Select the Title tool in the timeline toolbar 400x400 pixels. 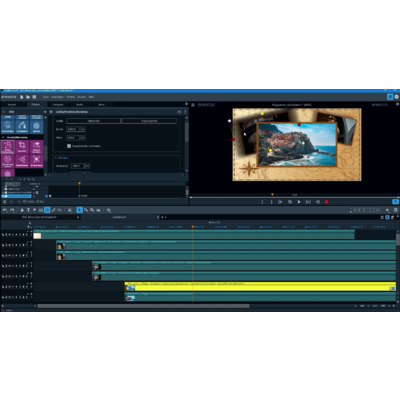coord(28,210)
